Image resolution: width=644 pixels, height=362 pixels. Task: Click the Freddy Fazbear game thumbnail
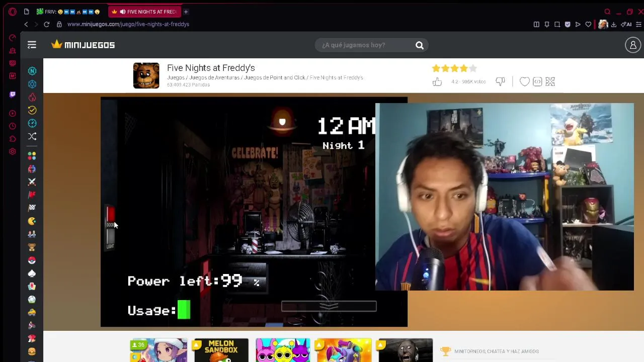coord(146,75)
